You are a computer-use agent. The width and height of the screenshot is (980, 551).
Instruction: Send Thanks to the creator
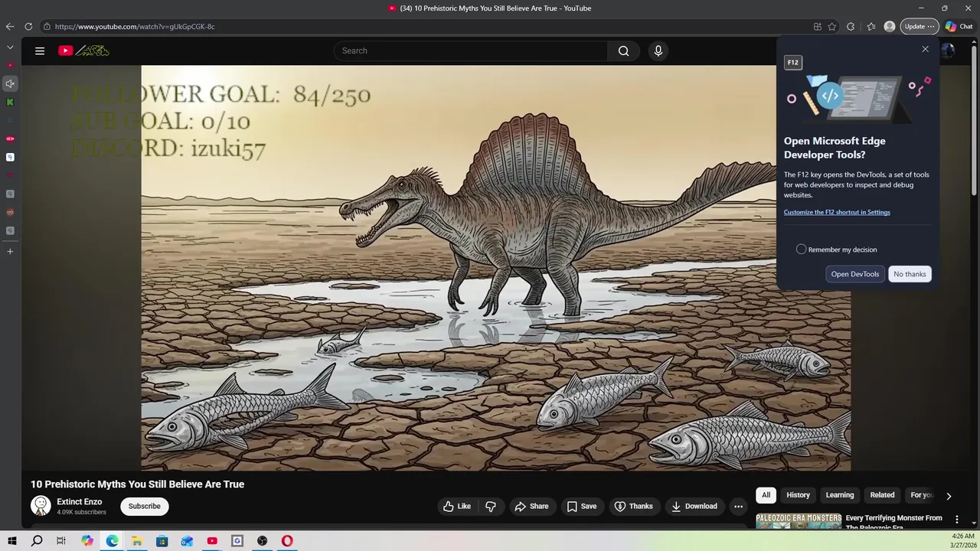click(x=633, y=506)
